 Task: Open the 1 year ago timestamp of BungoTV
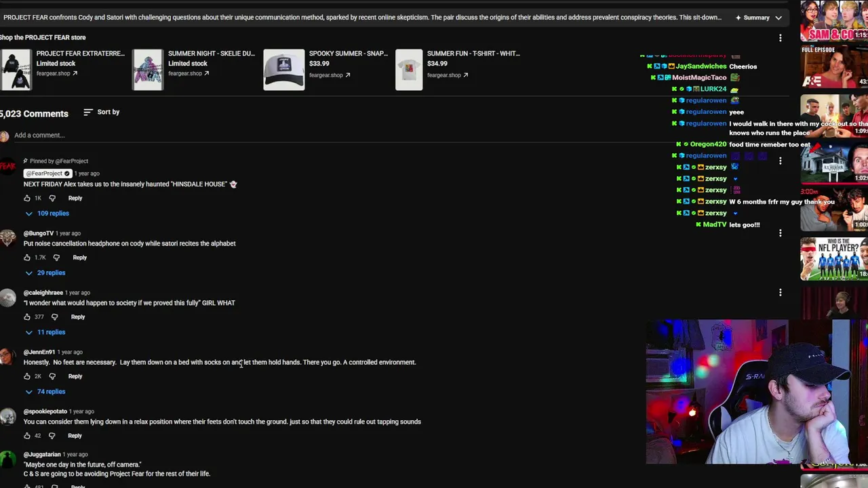click(x=68, y=233)
